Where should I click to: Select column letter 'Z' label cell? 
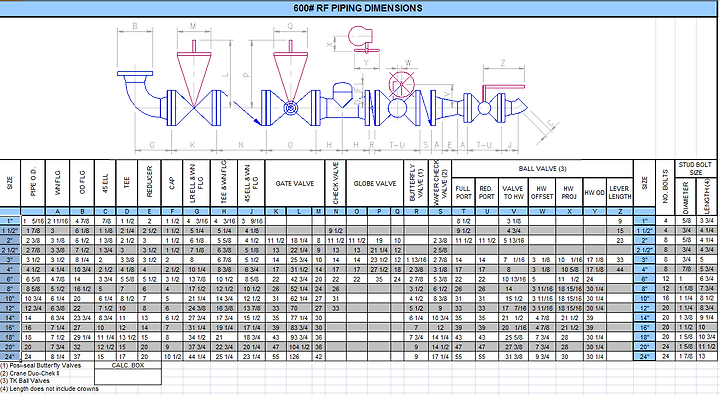pyautogui.click(x=619, y=211)
